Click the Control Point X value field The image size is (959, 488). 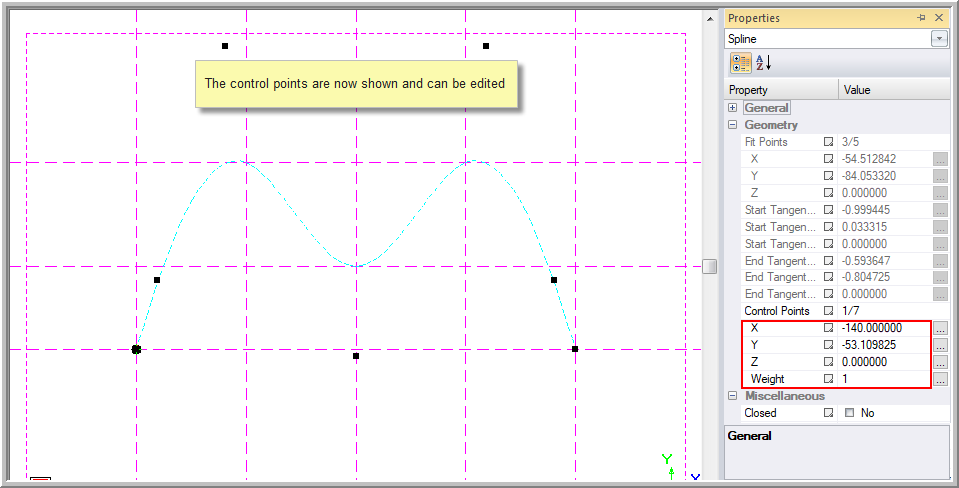tap(885, 328)
